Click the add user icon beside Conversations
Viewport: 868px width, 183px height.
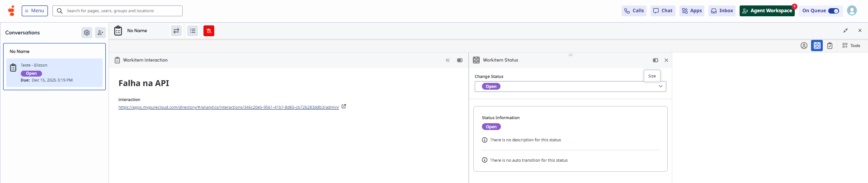tap(100, 33)
